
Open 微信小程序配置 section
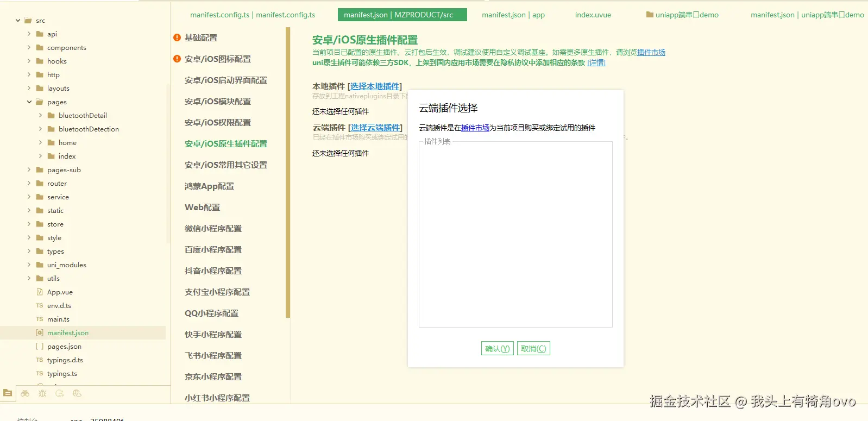[213, 228]
